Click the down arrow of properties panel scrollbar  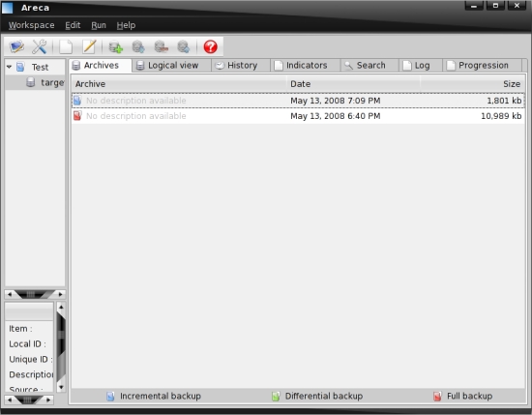point(61,387)
